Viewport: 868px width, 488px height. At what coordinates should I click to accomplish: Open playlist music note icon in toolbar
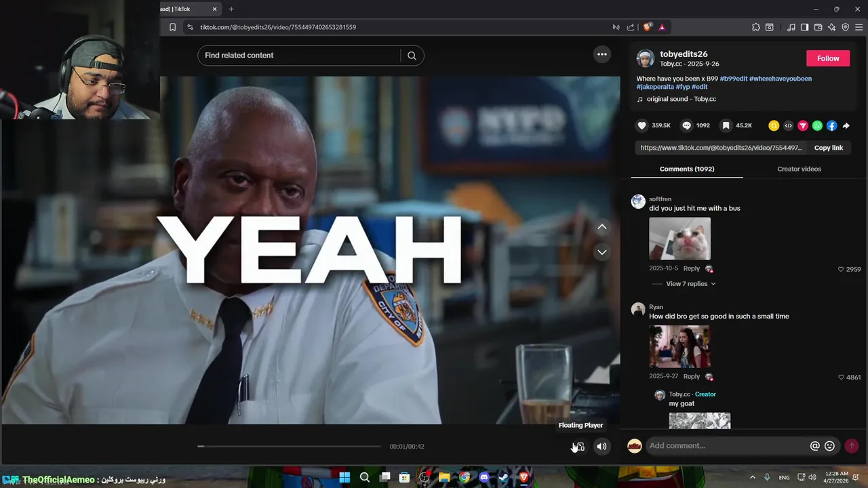[x=791, y=27]
